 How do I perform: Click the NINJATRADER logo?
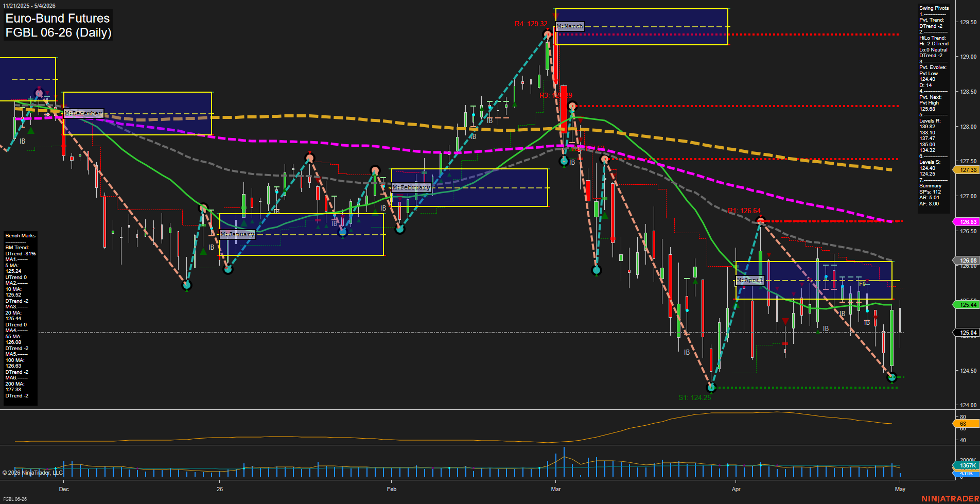pyautogui.click(x=950, y=499)
